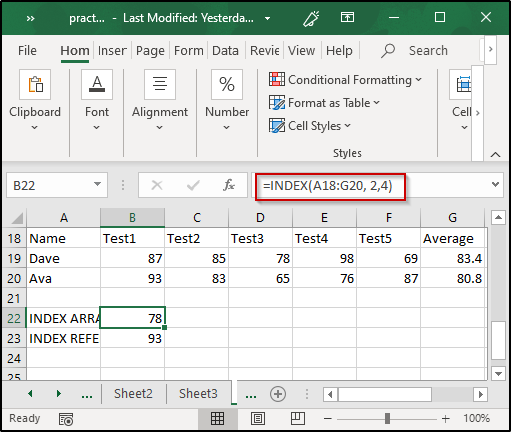
Task: Expand the Number group arrow
Action: [x=227, y=127]
